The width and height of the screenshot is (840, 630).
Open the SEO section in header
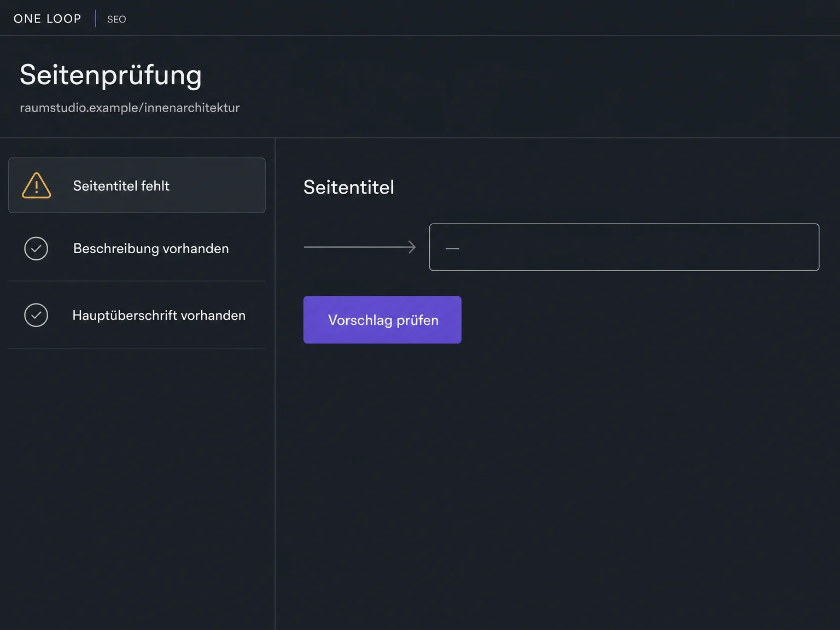click(116, 19)
